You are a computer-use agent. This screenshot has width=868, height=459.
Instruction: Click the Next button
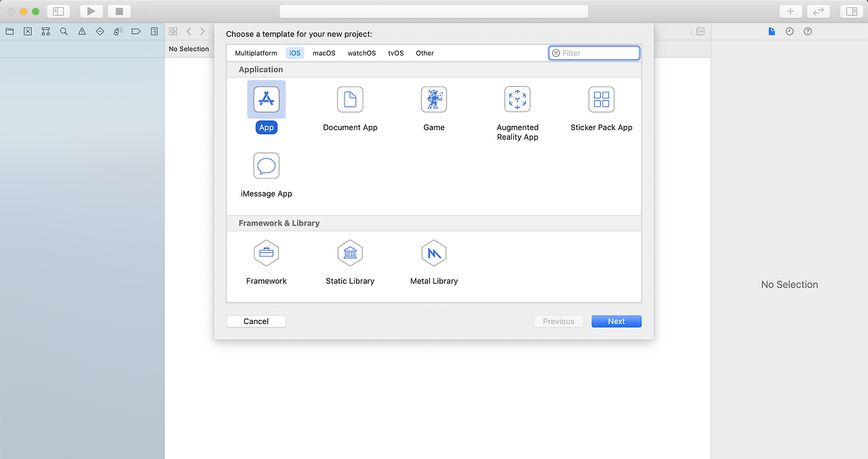coord(616,321)
